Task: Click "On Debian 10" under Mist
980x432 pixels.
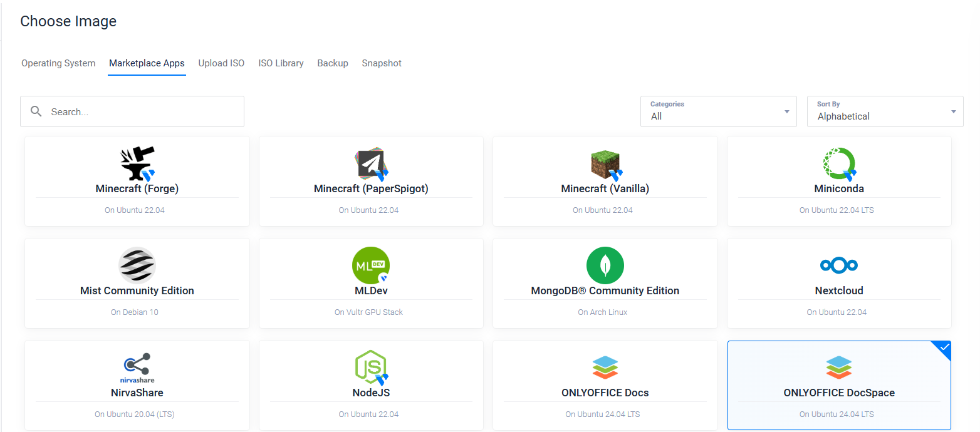Action: click(x=135, y=312)
